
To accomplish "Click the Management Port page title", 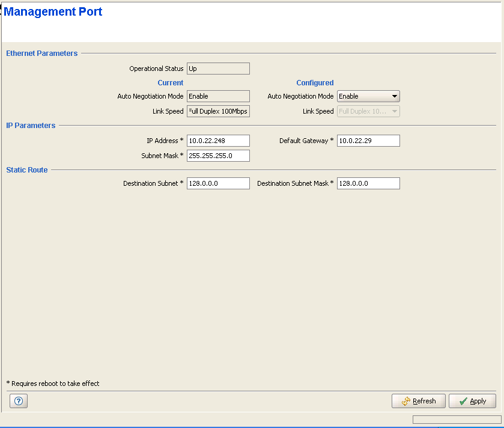I will (x=53, y=11).
